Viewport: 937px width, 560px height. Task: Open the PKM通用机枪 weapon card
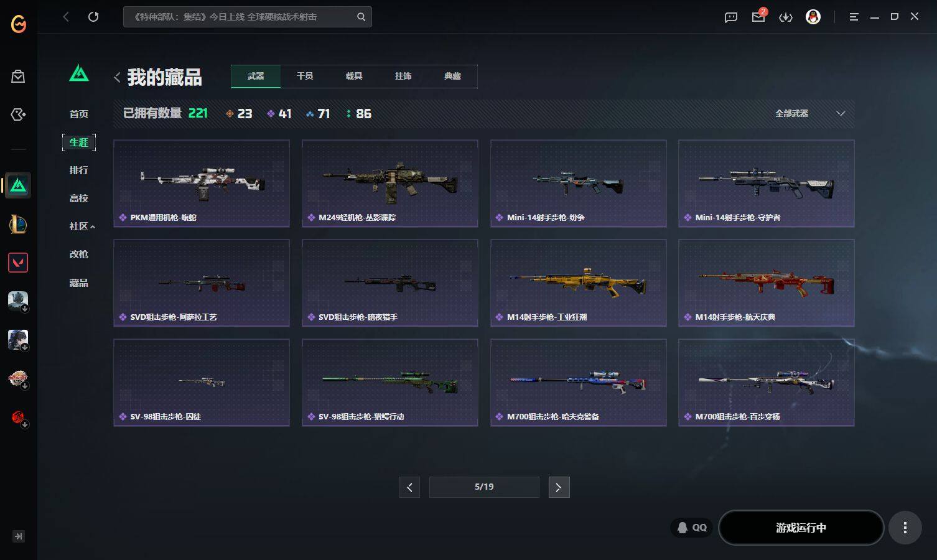pos(202,184)
